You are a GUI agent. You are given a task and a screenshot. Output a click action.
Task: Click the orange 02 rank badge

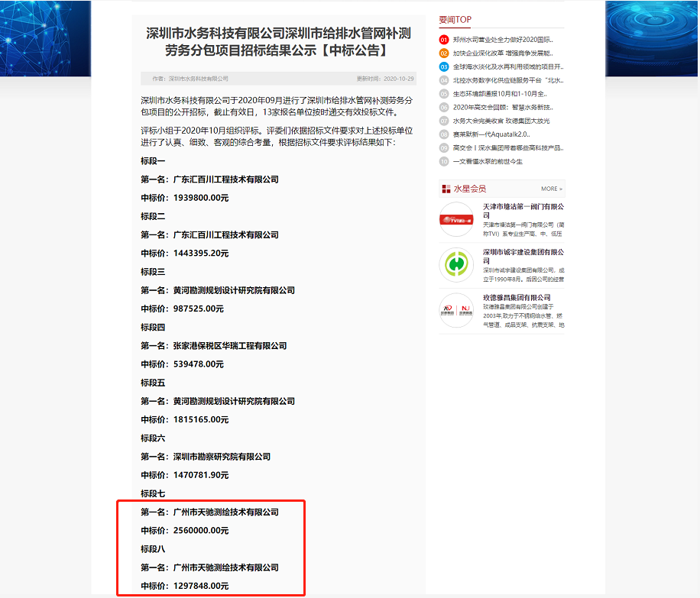(444, 53)
